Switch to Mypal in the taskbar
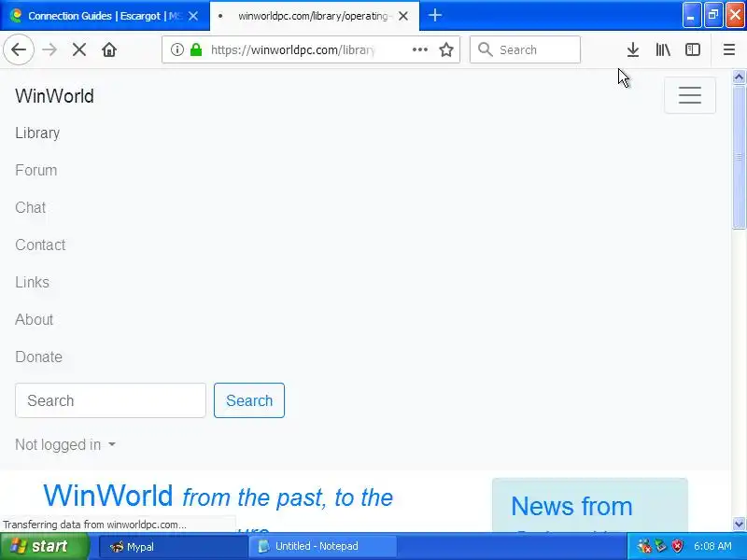 coord(173,547)
